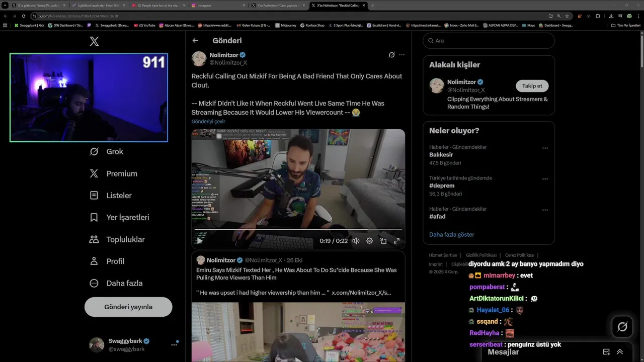Follow Nolimitzor with Takip et
This screenshot has width=644, height=362.
click(x=532, y=86)
